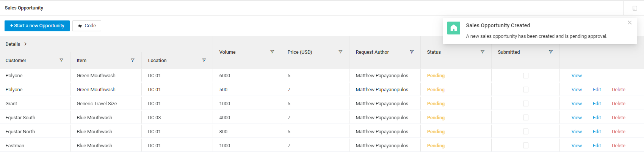644x156 pixels.
Task: Expand the Details column group chevron
Action: [x=25, y=44]
